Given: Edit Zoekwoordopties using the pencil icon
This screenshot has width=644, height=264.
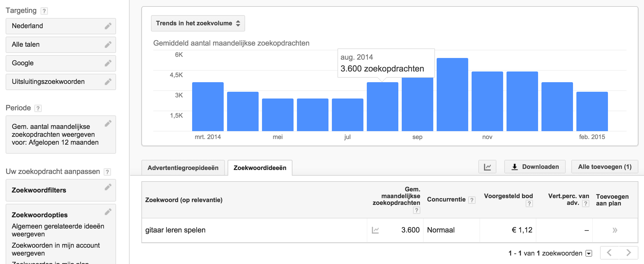Looking at the screenshot, I should [108, 212].
